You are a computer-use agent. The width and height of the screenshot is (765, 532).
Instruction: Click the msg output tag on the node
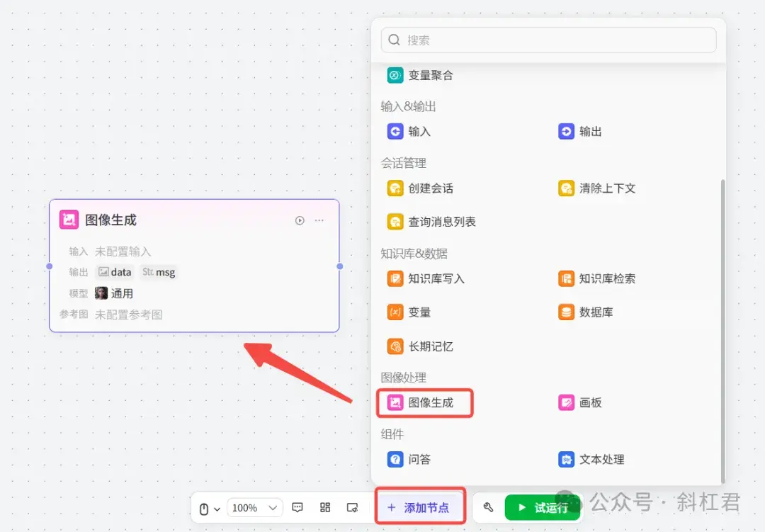click(159, 272)
